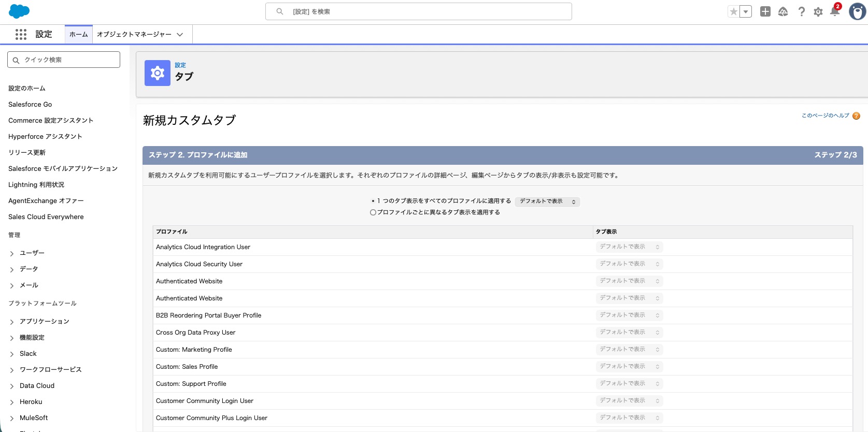Click the Salesforce cloud logo
Screen dimensions: 868x432
[x=19, y=11]
